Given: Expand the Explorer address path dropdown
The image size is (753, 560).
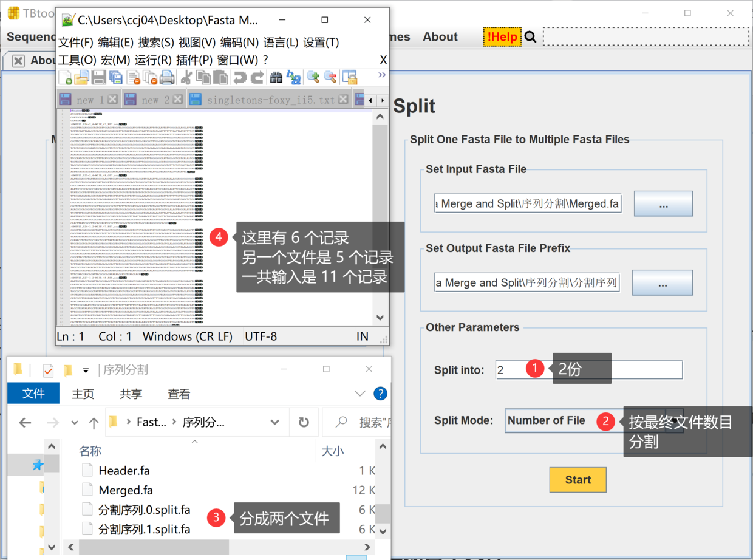Looking at the screenshot, I should coord(275,422).
